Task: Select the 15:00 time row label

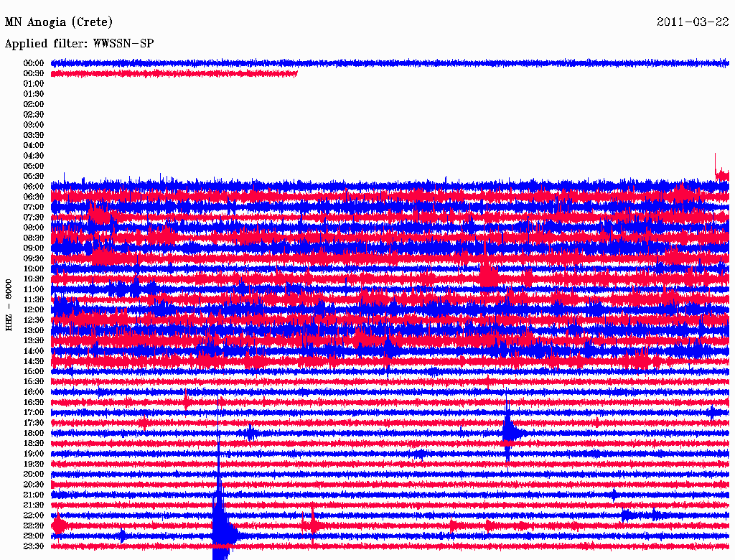Action: click(x=34, y=371)
